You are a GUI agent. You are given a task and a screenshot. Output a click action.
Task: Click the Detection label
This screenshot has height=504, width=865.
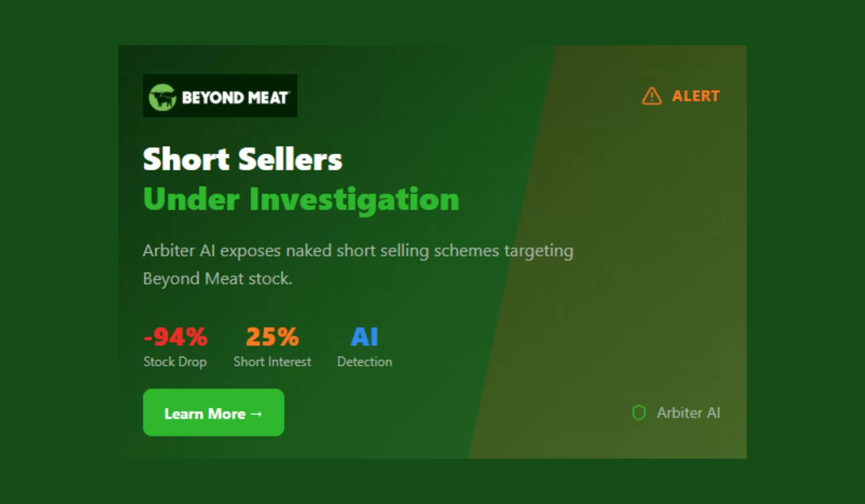(x=364, y=362)
